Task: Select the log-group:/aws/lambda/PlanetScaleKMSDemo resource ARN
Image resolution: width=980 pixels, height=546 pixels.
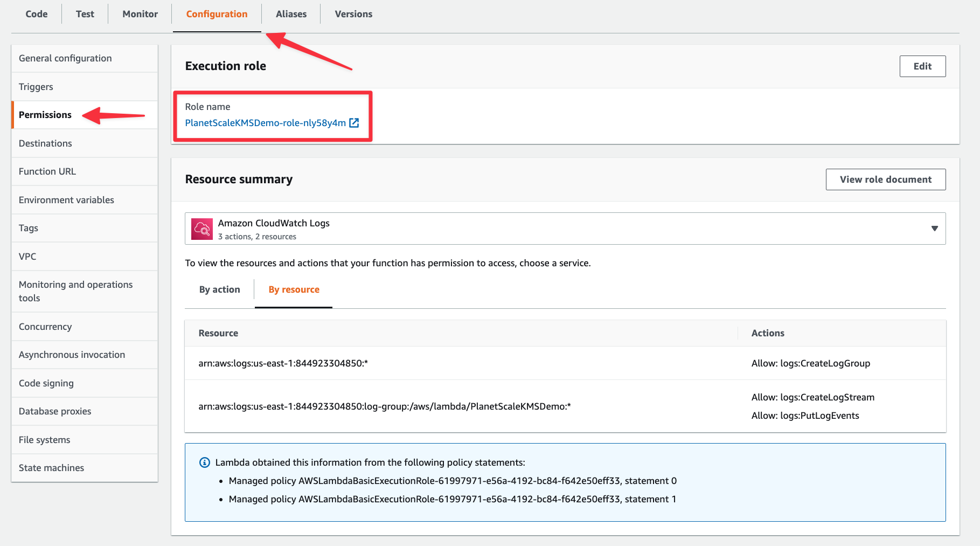Action: click(x=385, y=406)
